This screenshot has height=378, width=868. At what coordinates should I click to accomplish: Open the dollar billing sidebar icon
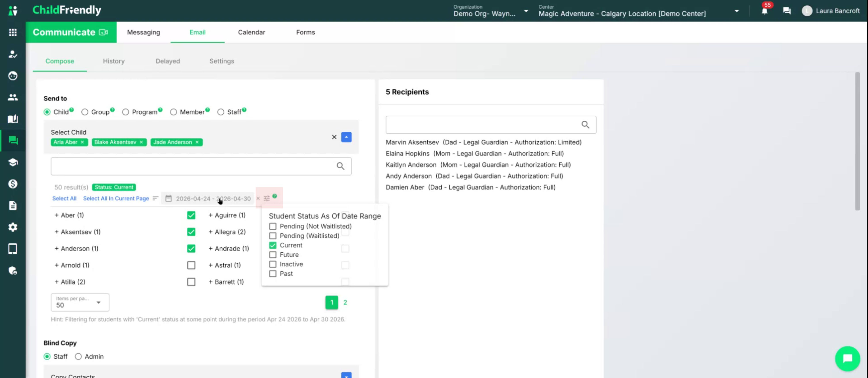point(13,184)
